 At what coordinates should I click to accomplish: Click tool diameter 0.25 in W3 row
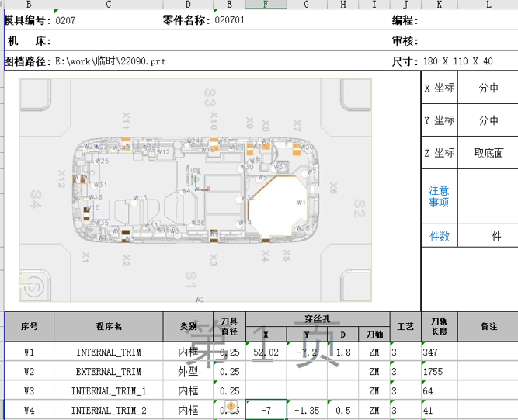[230, 391]
